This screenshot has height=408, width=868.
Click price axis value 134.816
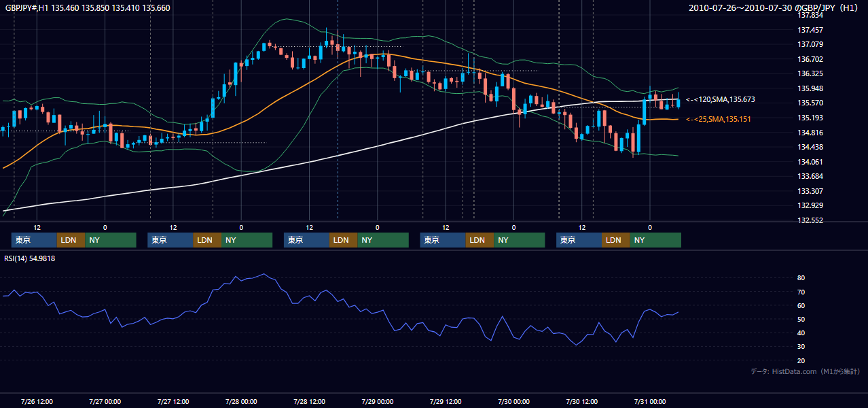pos(810,133)
